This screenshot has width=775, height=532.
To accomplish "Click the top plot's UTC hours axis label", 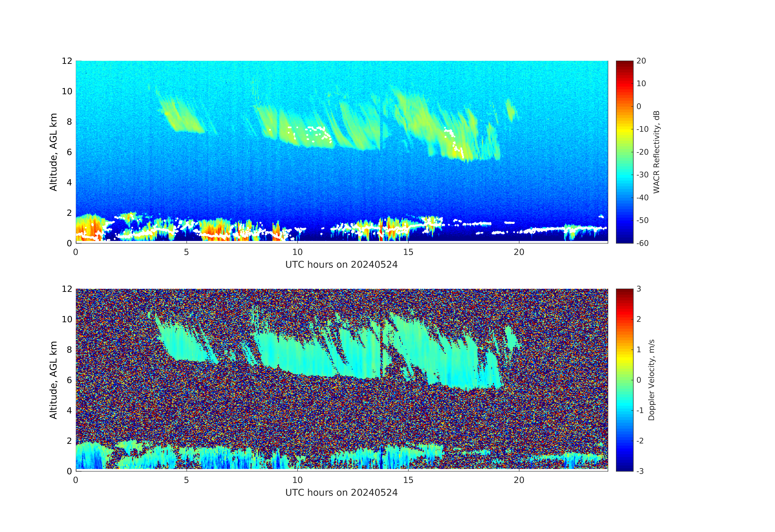I will [x=341, y=265].
